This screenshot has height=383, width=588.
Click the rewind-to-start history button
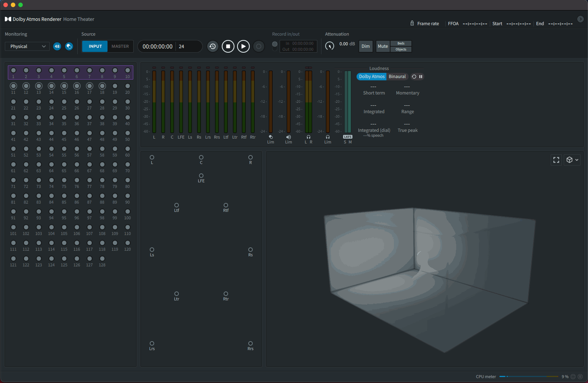coord(212,46)
